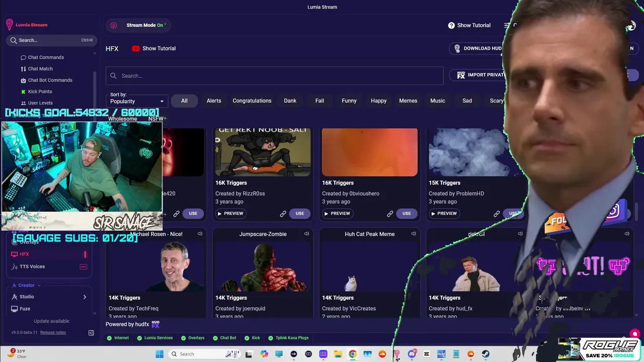644x362 pixels.
Task: Expand the Studio submenu chevron
Action: (85, 297)
